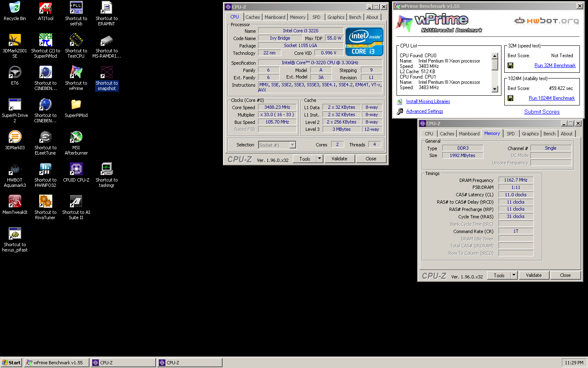Open the Shortcut to RivaTuner icon
This screenshot has width=588, height=368.
point(45,207)
